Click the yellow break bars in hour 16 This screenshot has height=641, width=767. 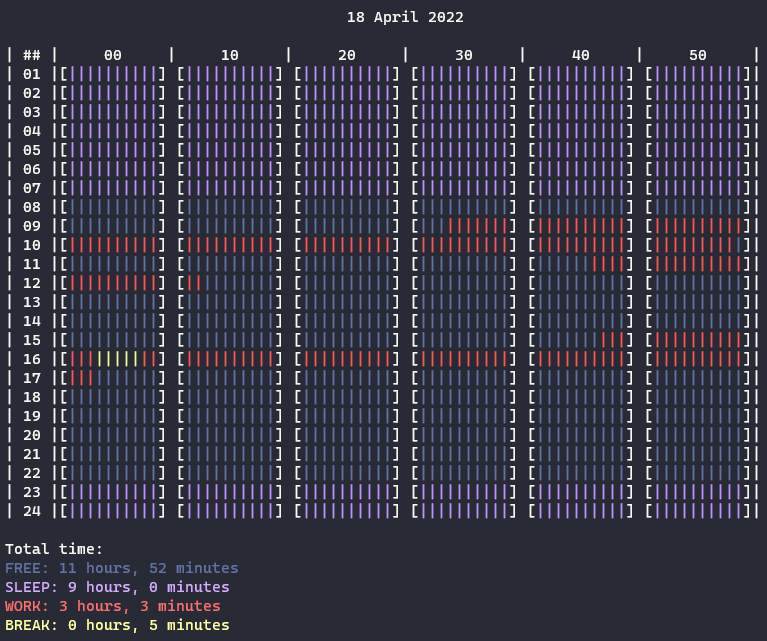click(117, 359)
